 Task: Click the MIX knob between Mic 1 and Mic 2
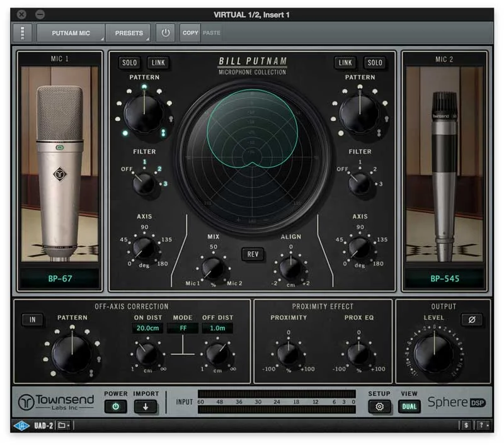[213, 268]
